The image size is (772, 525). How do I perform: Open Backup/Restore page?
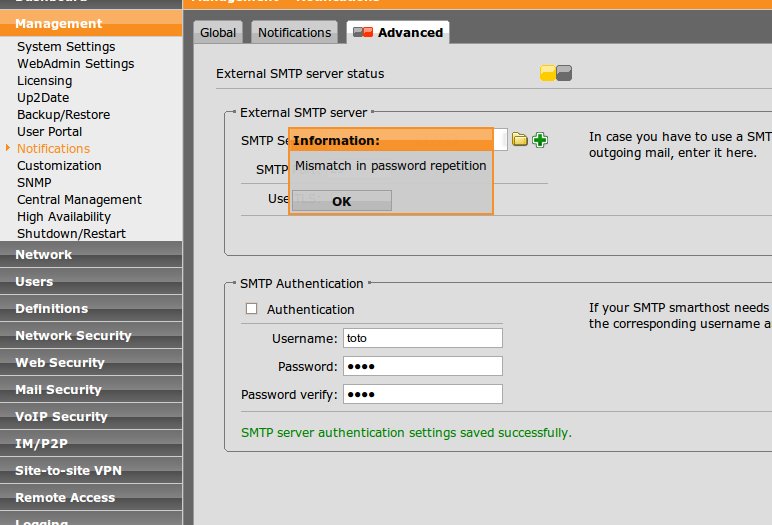point(64,115)
